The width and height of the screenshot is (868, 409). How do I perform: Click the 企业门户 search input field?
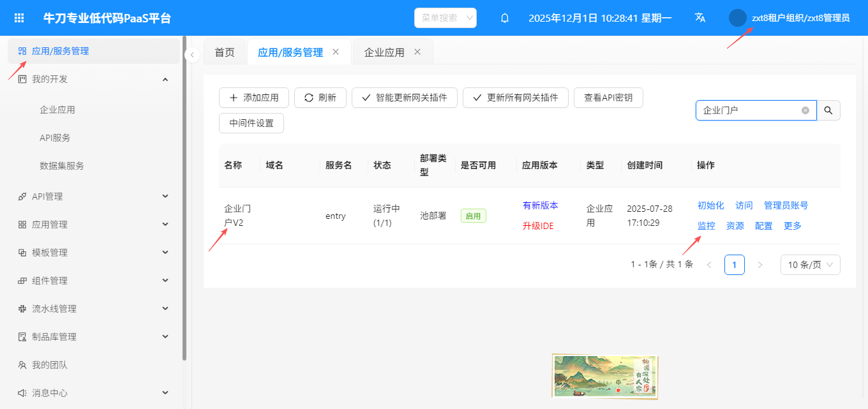coord(748,110)
